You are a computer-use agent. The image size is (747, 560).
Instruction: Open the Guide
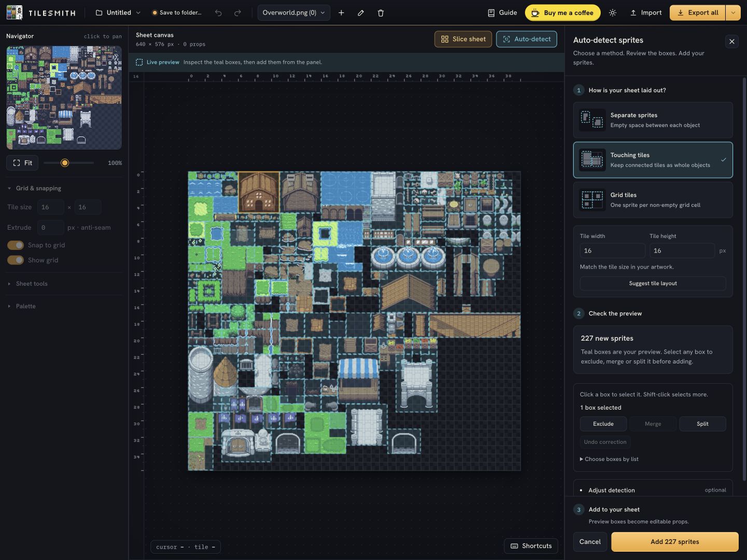coord(502,12)
